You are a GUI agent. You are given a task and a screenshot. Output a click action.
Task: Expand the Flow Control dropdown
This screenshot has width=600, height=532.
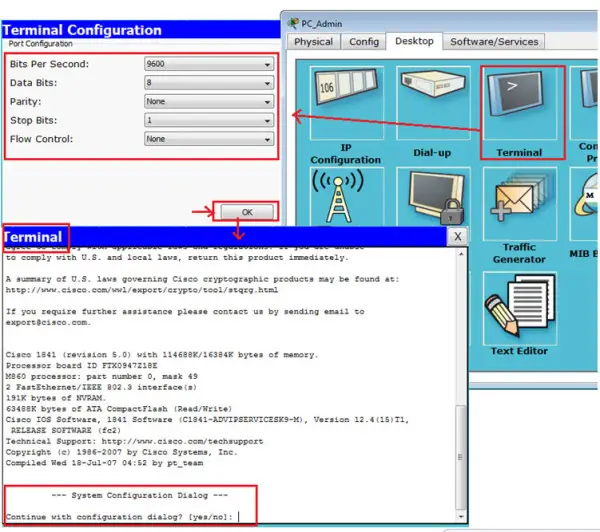point(209,139)
